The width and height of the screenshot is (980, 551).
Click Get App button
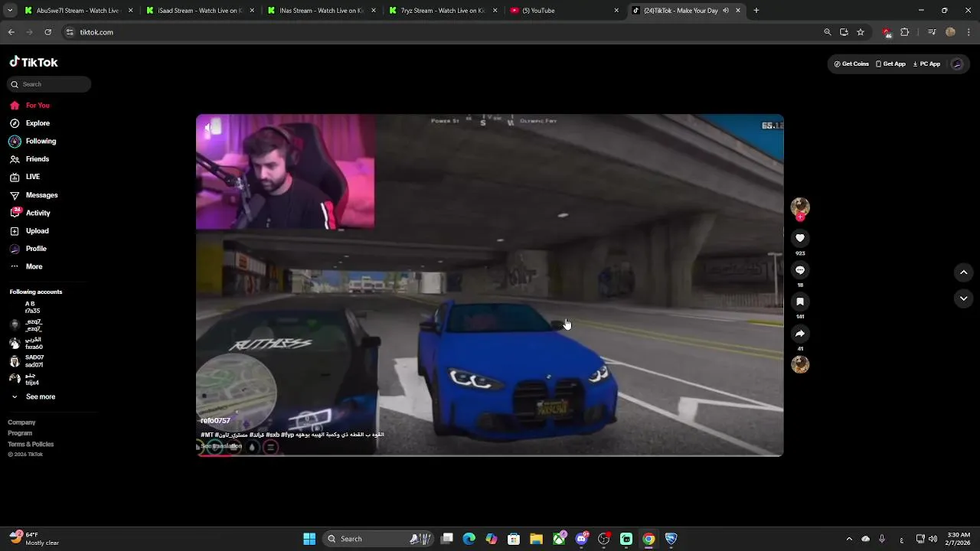(x=890, y=64)
